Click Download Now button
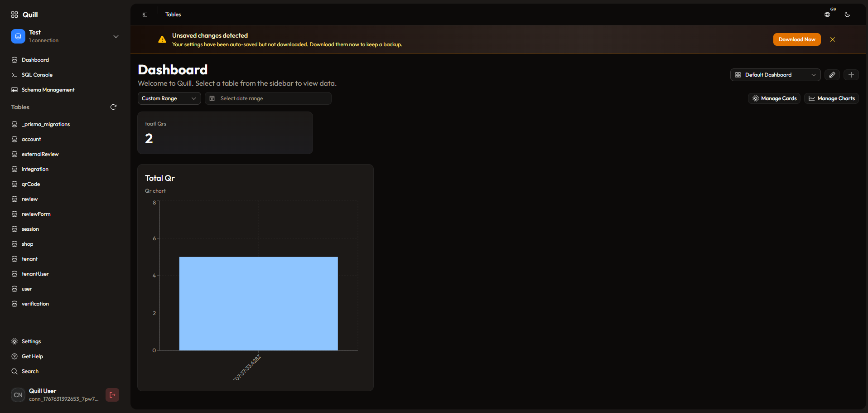 tap(797, 39)
